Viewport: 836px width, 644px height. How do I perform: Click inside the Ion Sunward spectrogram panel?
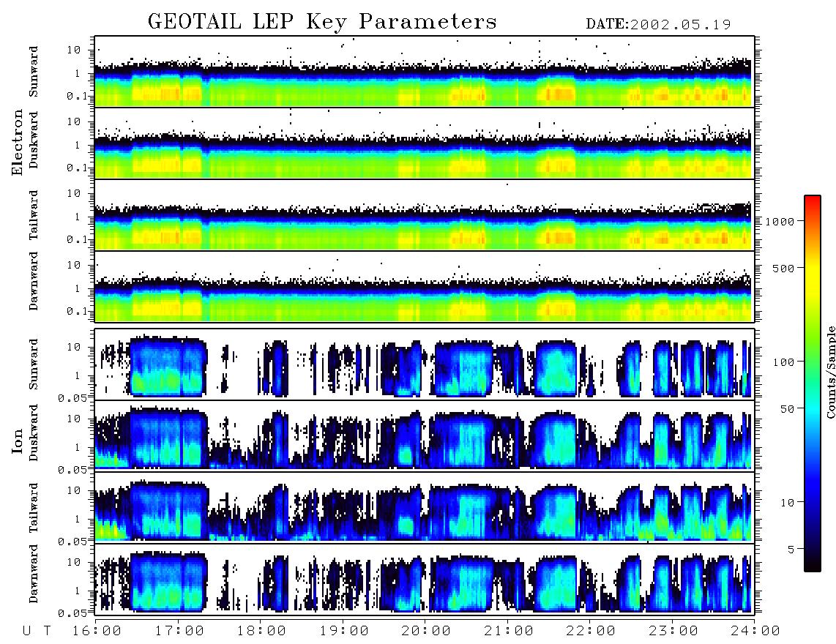click(425, 364)
